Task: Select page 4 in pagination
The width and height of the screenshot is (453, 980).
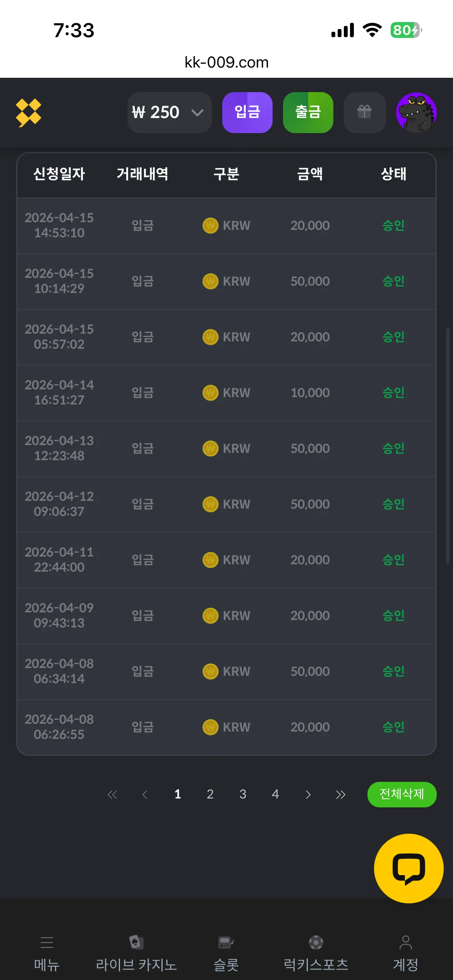Action: pyautogui.click(x=275, y=794)
